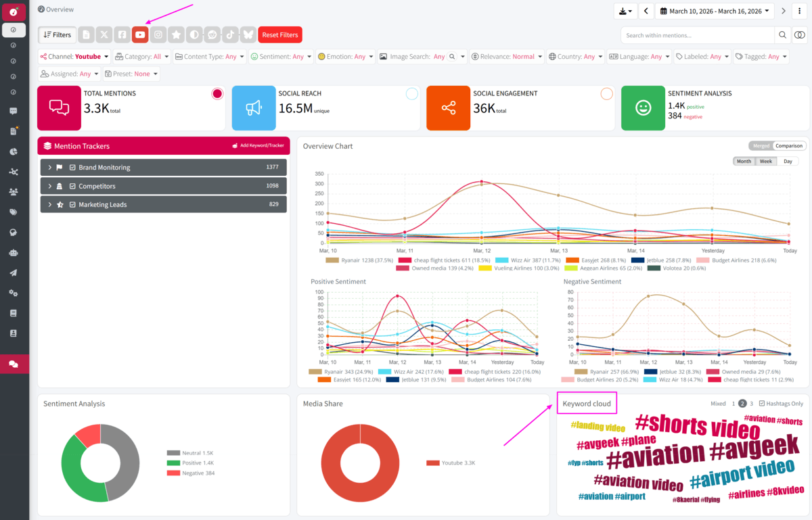Open the Relevance: Normal dropdown
This screenshot has width=812, height=520.
tap(507, 57)
